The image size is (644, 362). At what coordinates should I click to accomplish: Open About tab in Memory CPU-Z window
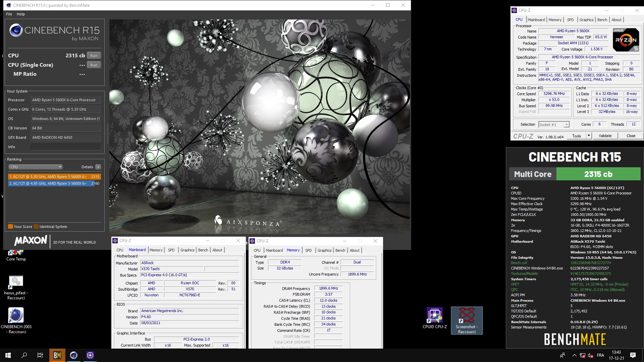coord(355,250)
